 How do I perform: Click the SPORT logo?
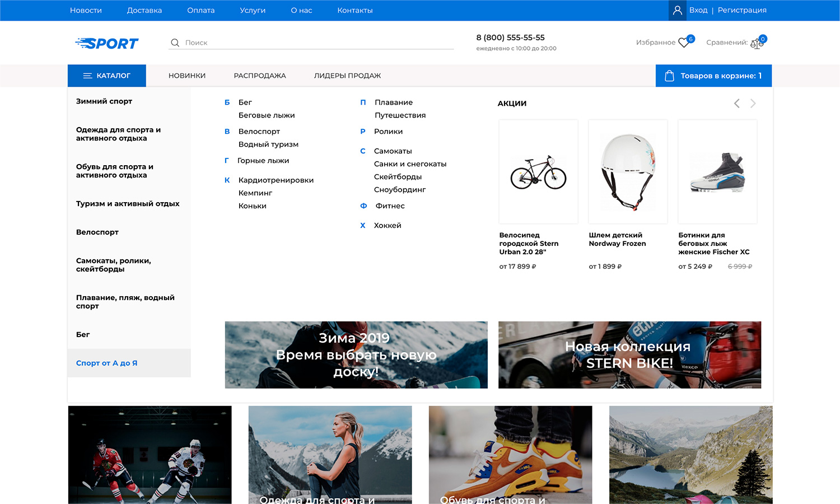point(107,43)
